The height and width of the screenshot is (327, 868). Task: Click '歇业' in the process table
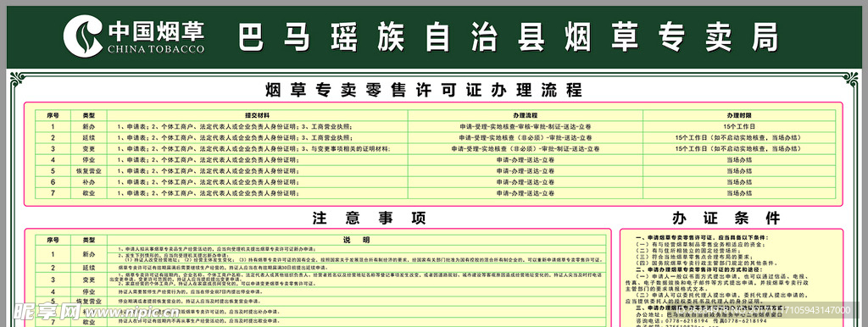(x=88, y=193)
